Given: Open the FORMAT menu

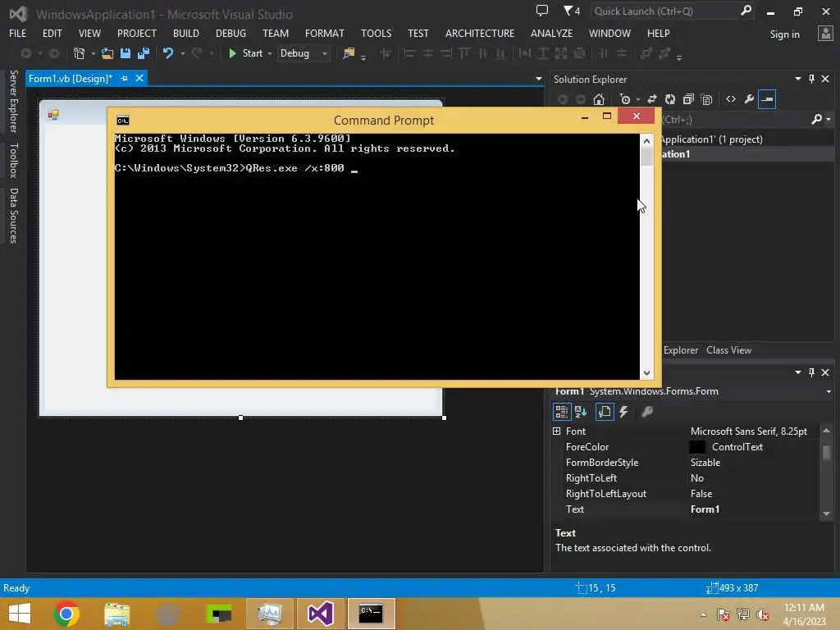Looking at the screenshot, I should click(324, 33).
